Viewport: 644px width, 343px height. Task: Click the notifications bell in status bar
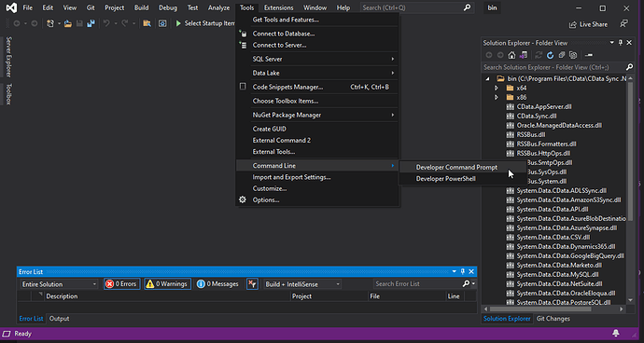click(x=616, y=333)
